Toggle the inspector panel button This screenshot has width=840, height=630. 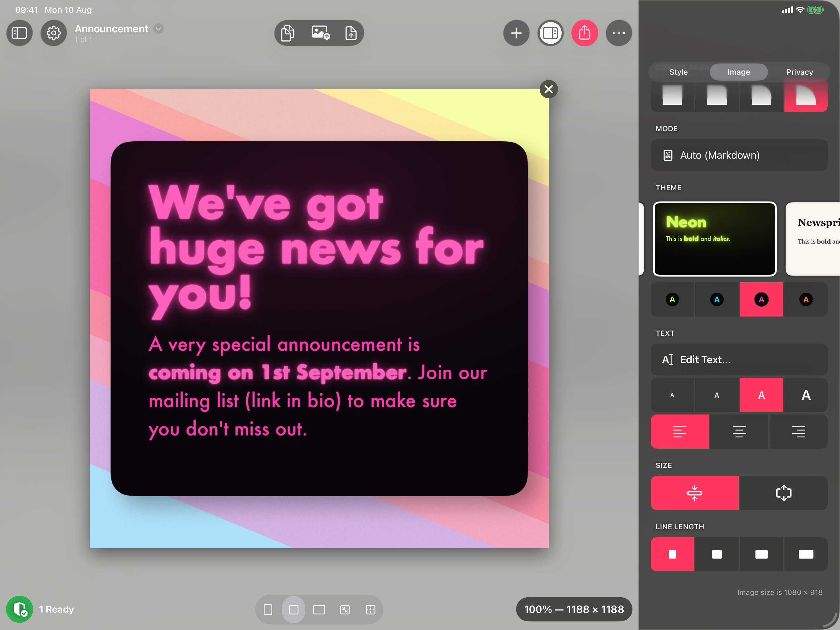click(x=550, y=33)
